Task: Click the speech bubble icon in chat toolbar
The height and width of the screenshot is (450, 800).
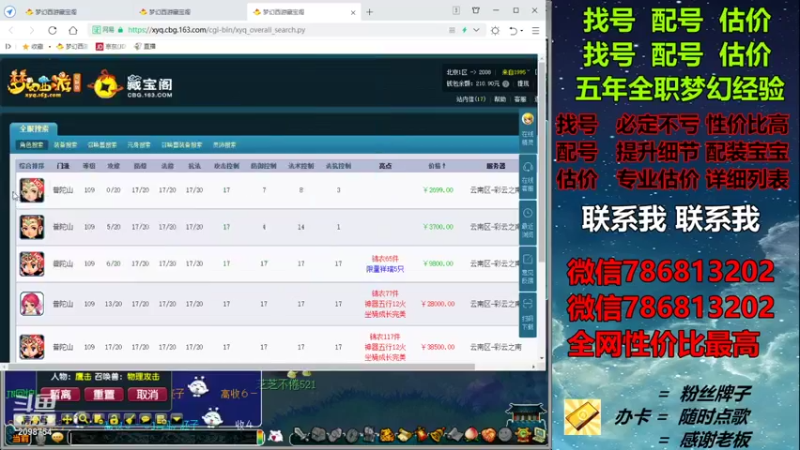Action: (145, 419)
